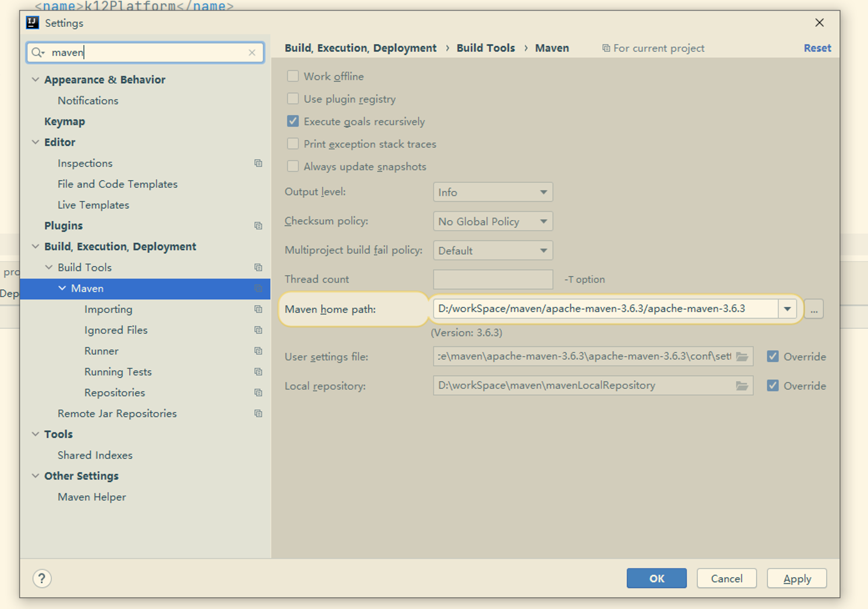Click the project-level icon beside Runner
868x609 pixels.
pyautogui.click(x=258, y=351)
